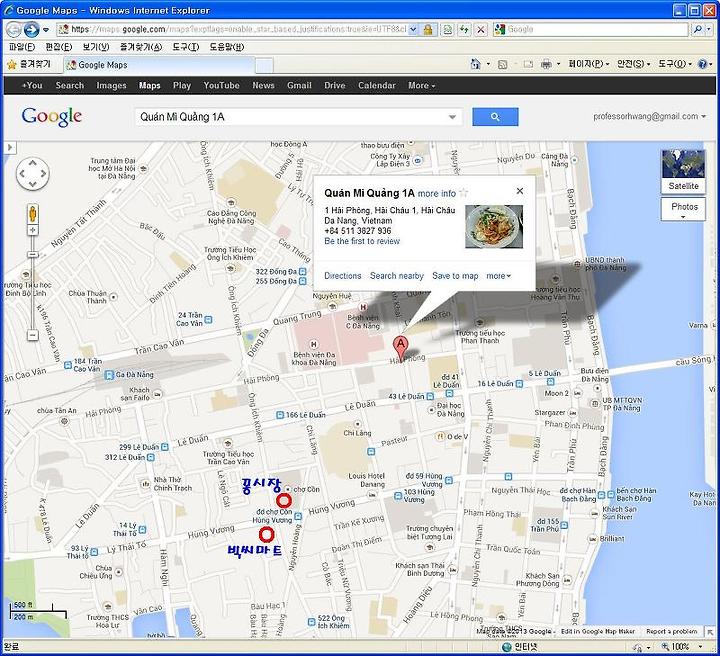Screen dimensions: 720x656
Task: Click the print toolbar icon
Action: (546, 64)
